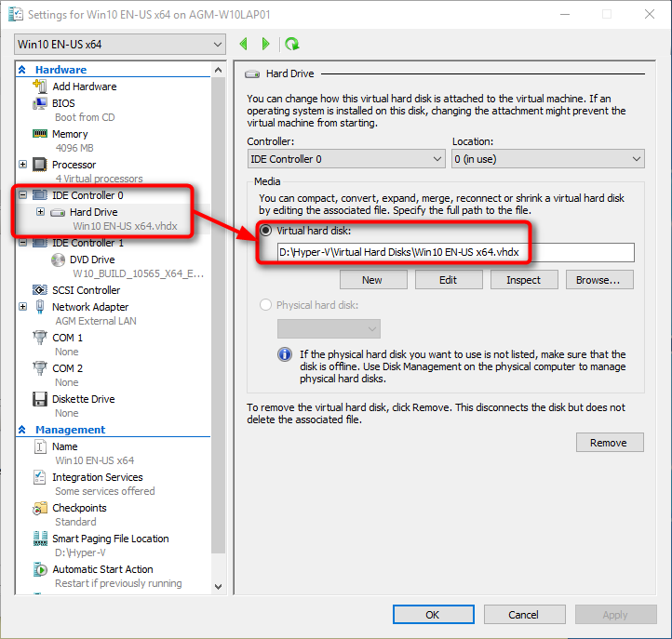The width and height of the screenshot is (672, 639).
Task: Click the Browse... button
Action: [599, 280]
